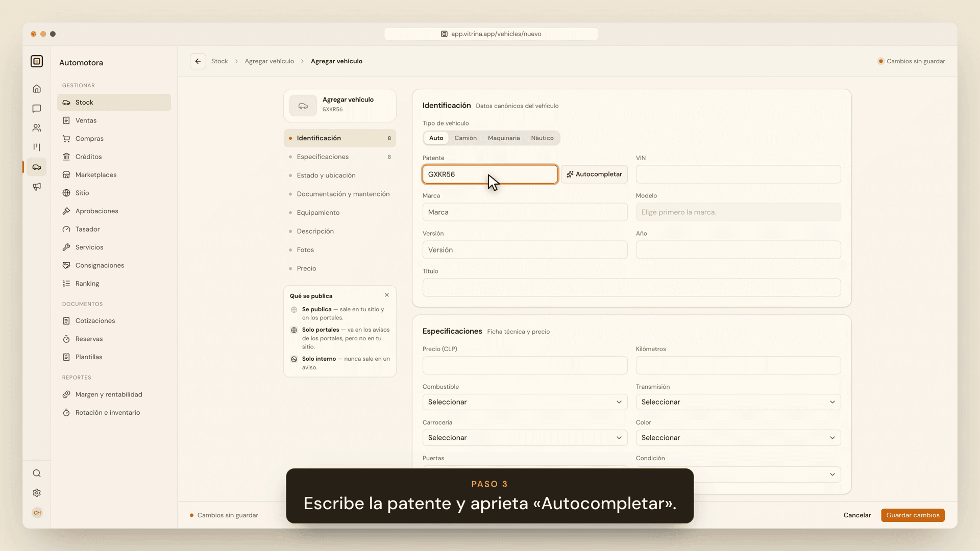Click Guardar cambios button
980x551 pixels.
click(x=913, y=515)
